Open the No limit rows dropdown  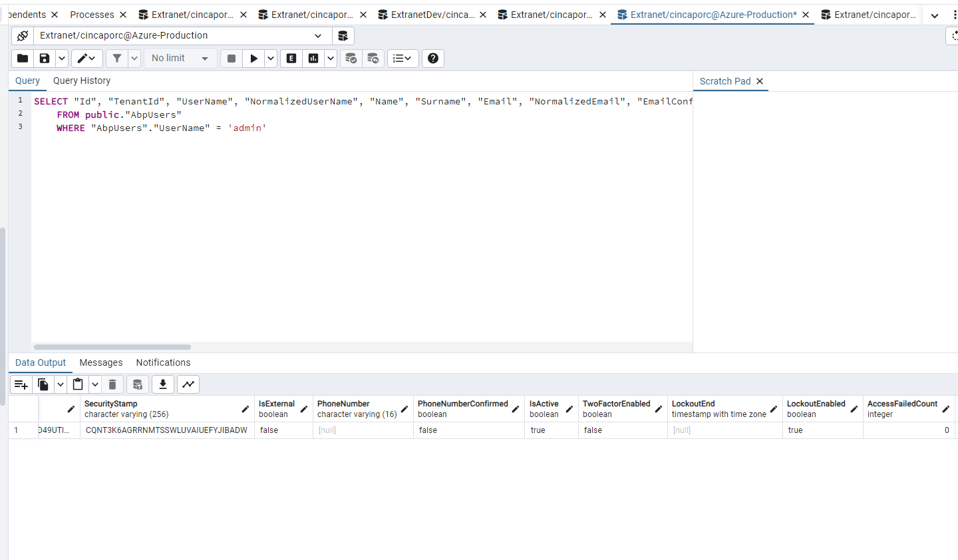coord(180,59)
